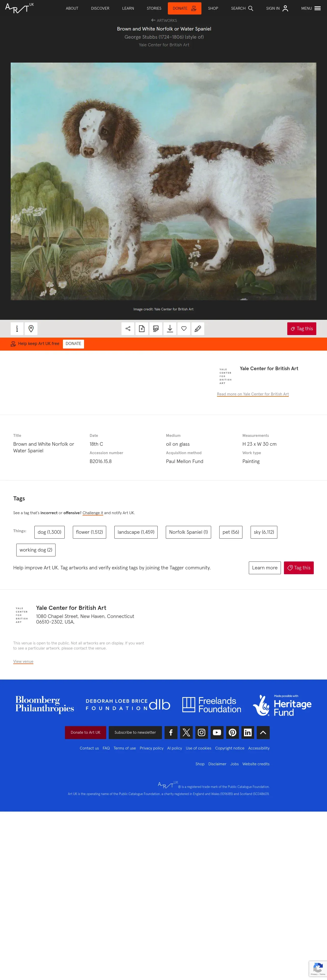Open Art UK Facebook page

(171, 732)
